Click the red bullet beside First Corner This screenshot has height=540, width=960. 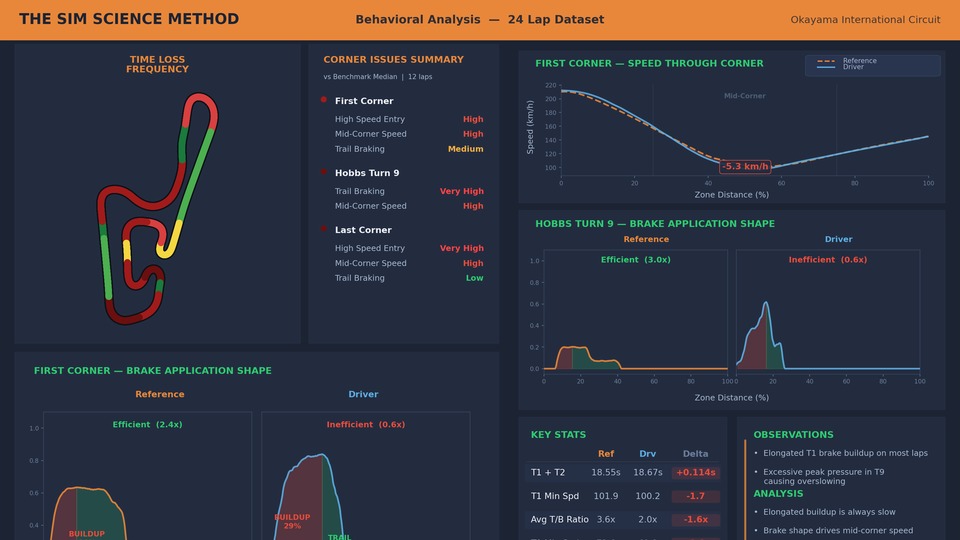click(x=323, y=100)
